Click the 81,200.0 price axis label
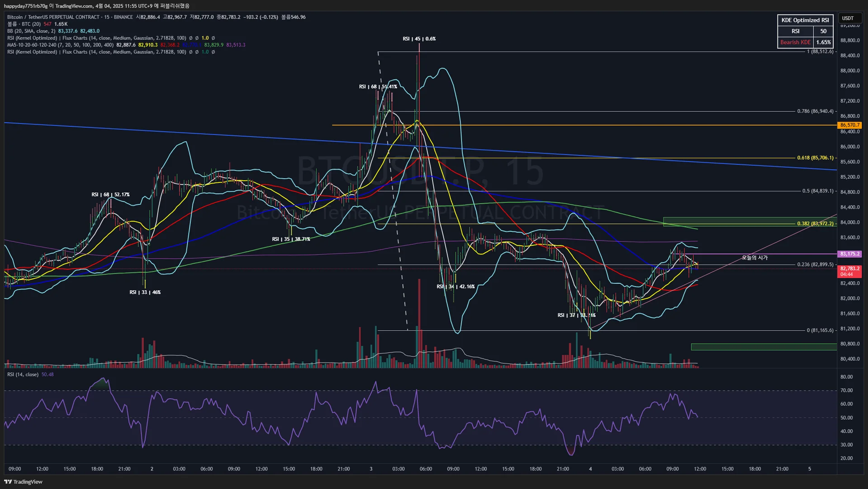The height and width of the screenshot is (489, 868). coord(850,329)
